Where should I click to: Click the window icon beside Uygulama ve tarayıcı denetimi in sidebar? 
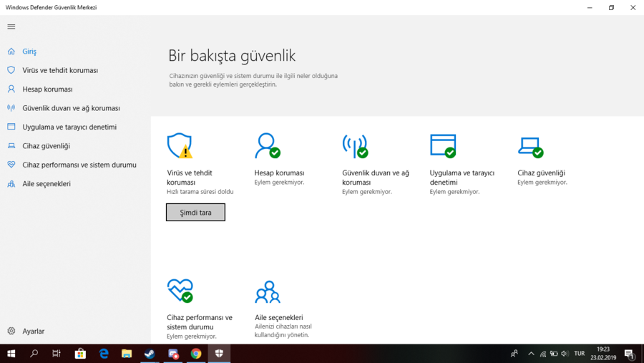click(11, 127)
